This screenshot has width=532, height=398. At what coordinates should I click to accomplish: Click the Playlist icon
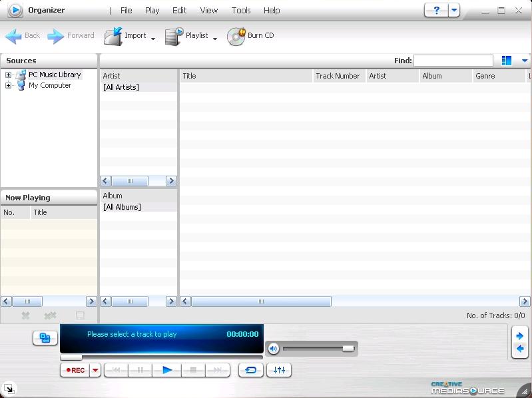tap(174, 36)
